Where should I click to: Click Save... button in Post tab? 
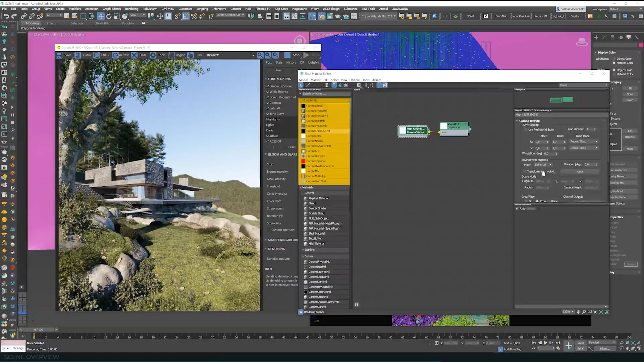tap(278, 70)
